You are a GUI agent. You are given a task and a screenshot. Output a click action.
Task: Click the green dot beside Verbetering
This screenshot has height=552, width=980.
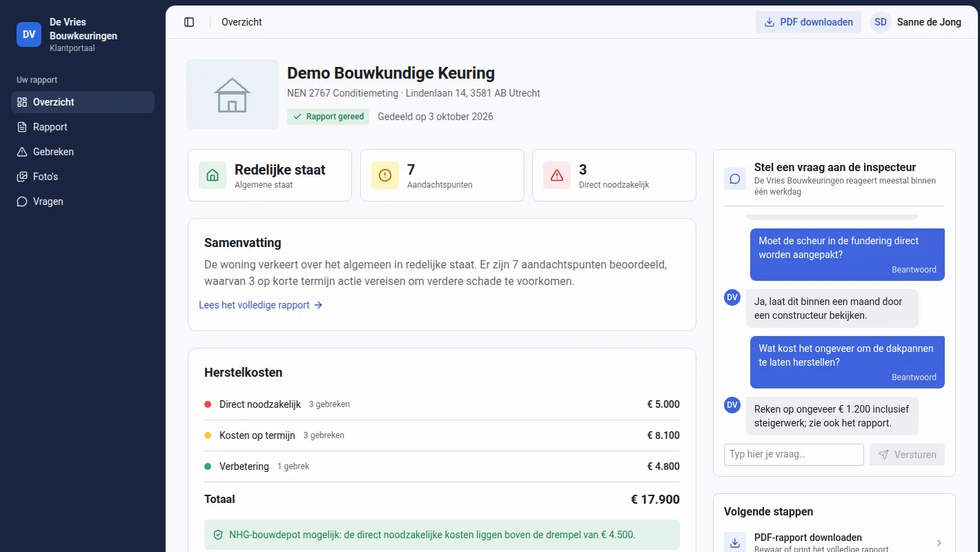coord(208,466)
